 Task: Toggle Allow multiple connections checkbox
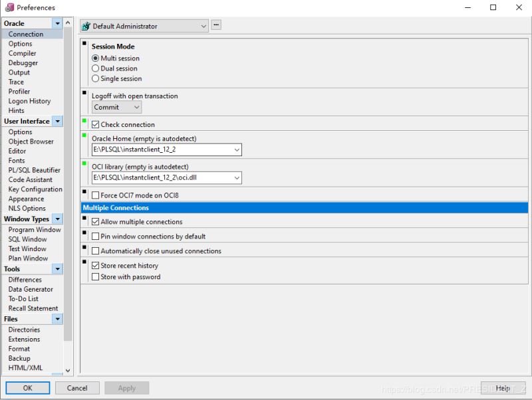95,222
